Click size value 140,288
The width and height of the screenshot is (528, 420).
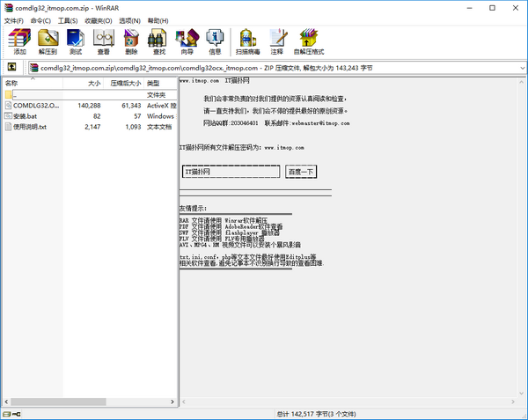pos(89,106)
